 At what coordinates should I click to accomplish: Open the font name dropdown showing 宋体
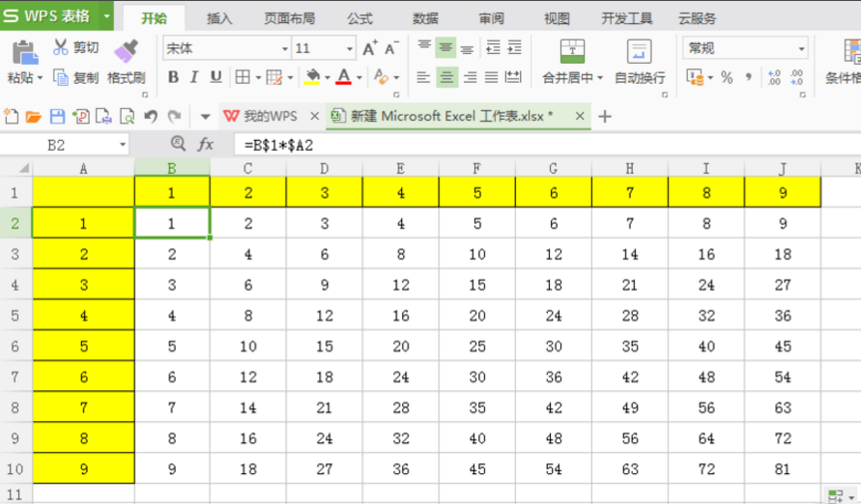(x=284, y=48)
